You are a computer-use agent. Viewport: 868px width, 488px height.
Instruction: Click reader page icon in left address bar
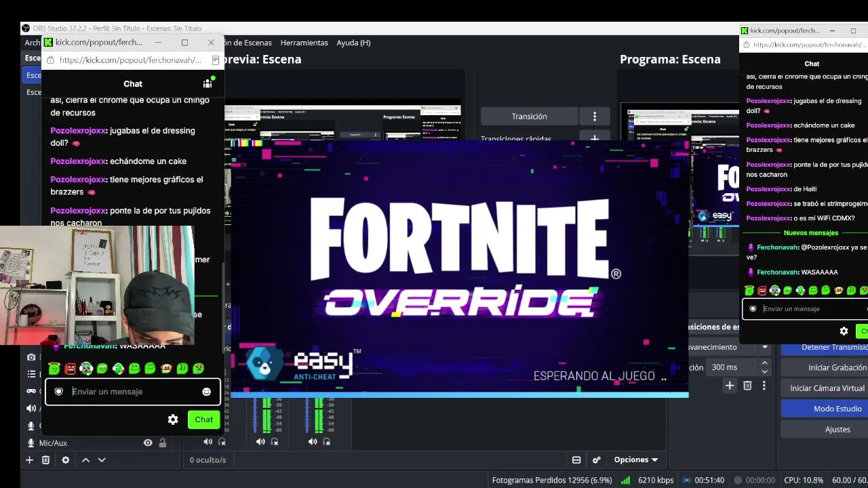(x=215, y=60)
